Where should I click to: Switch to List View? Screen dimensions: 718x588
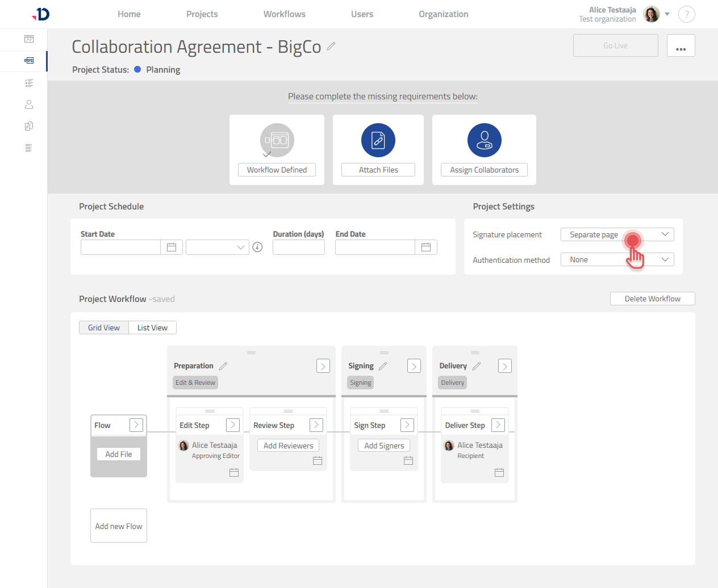[152, 327]
